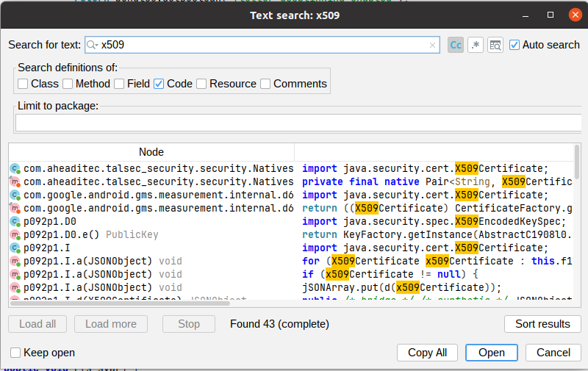588x371 pixels.
Task: Open the search history magnifier dropdown
Action: pyautogui.click(x=92, y=45)
